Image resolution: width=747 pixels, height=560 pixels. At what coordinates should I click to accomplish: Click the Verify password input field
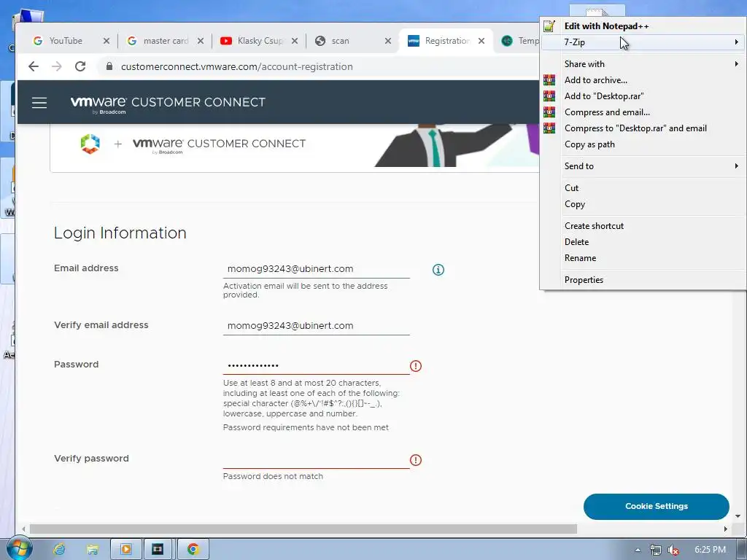pos(317,460)
